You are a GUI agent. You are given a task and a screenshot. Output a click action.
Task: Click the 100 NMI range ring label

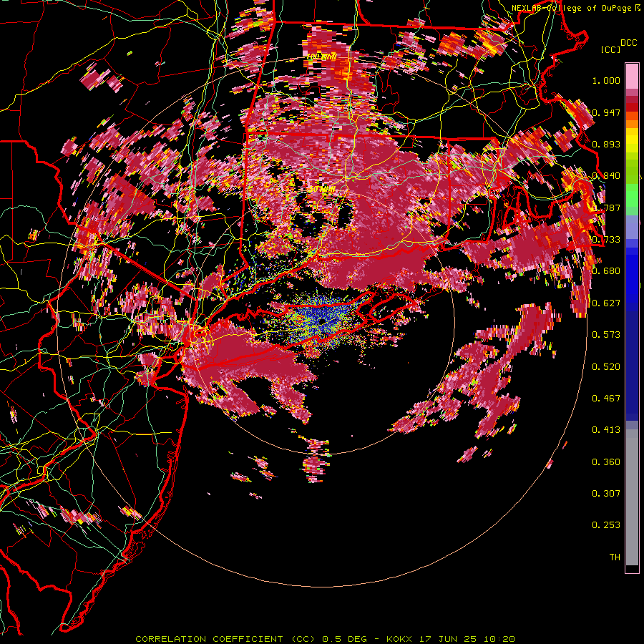pos(321,57)
